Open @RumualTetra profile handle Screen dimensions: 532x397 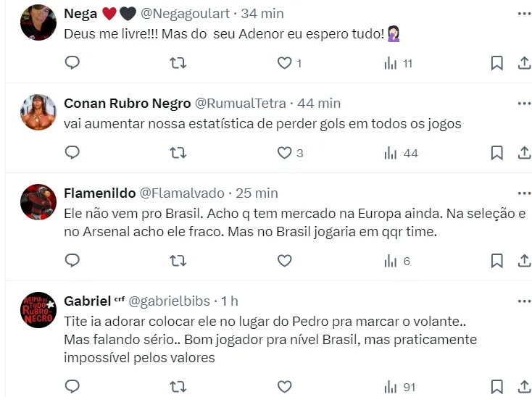[x=241, y=104]
